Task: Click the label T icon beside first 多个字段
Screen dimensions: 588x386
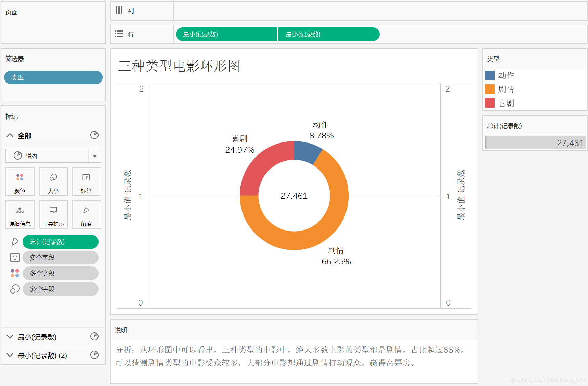Action: [15, 258]
